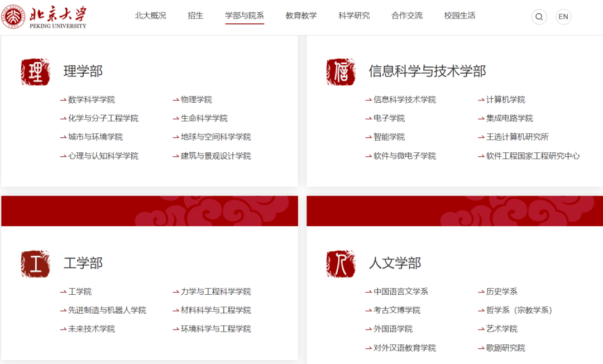Viewport: 603px width, 364px height.
Task: Click the magnifying glass search icon
Action: click(x=539, y=17)
